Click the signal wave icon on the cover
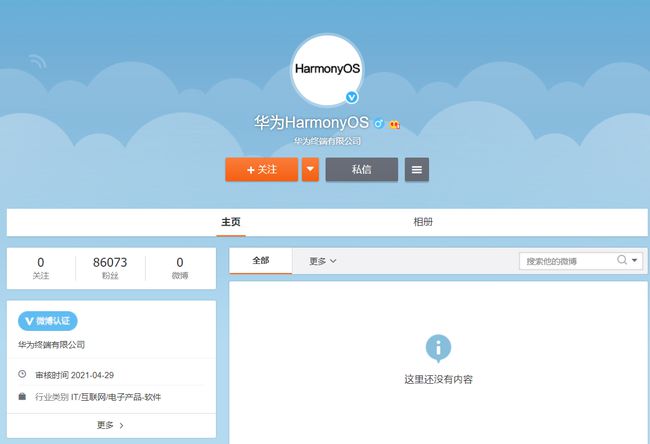Screen dimensions: 650x444 point(37,62)
